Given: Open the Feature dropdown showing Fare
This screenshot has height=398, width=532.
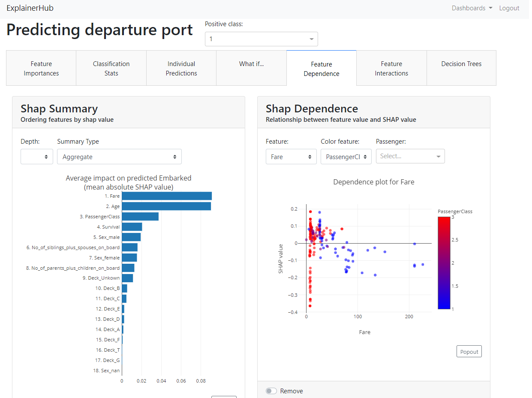Looking at the screenshot, I should pyautogui.click(x=291, y=157).
